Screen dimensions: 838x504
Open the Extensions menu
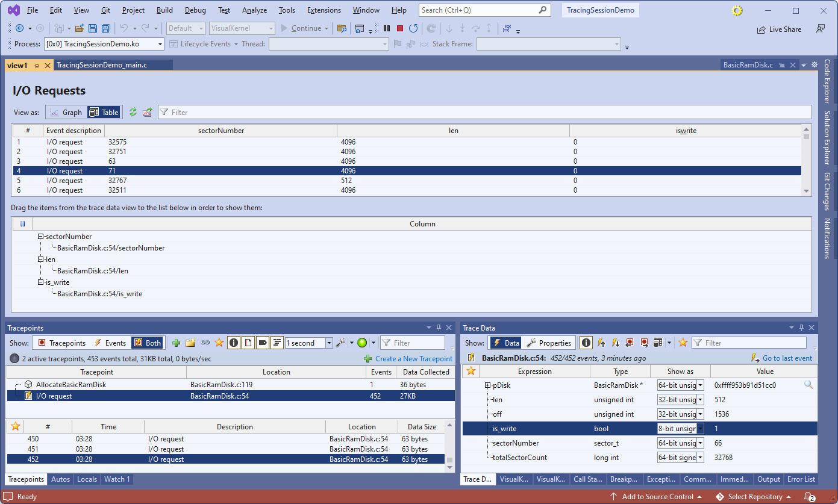(324, 10)
